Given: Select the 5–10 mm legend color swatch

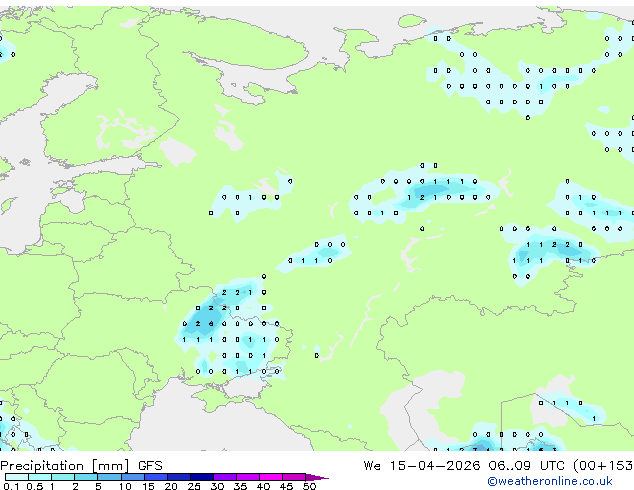Looking at the screenshot, I should (x=109, y=477).
